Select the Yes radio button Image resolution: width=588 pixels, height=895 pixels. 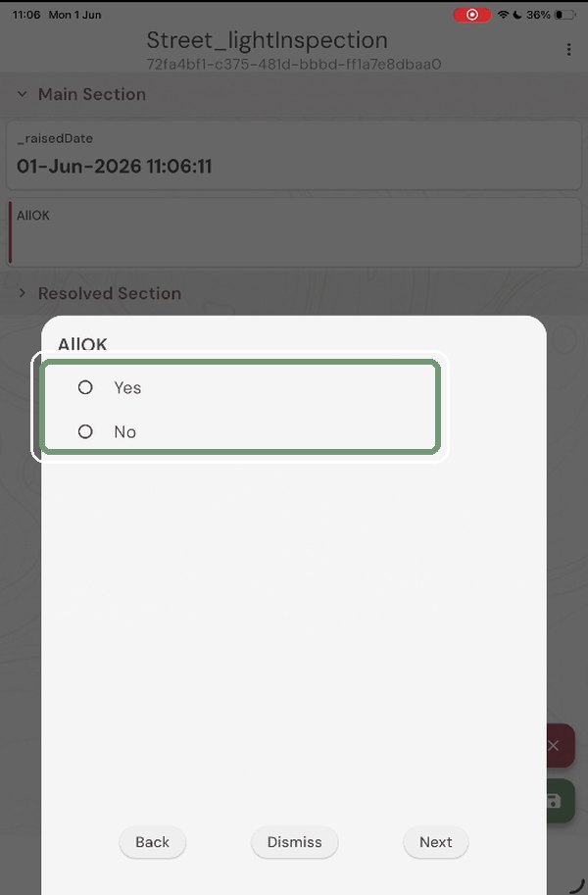point(85,387)
